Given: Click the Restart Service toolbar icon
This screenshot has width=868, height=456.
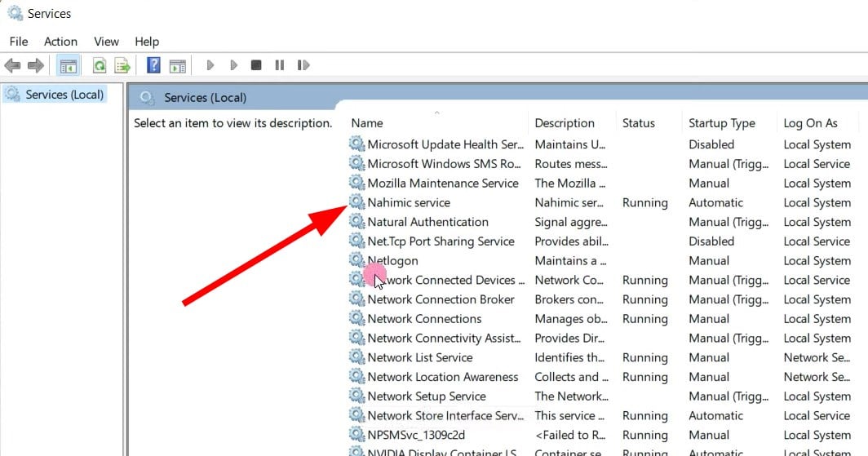Looking at the screenshot, I should 303,65.
